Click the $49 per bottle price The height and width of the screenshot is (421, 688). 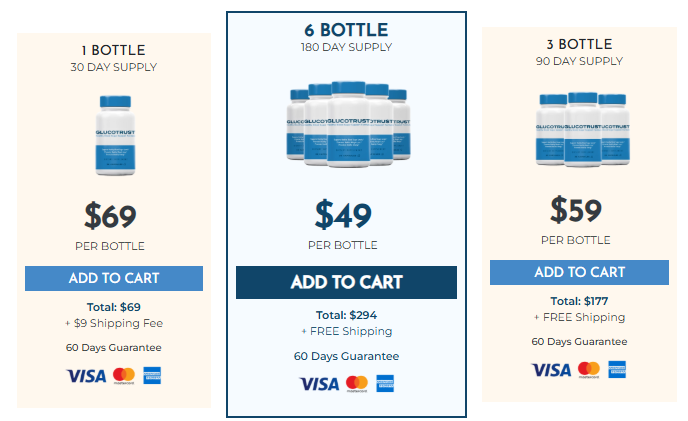pos(343,214)
